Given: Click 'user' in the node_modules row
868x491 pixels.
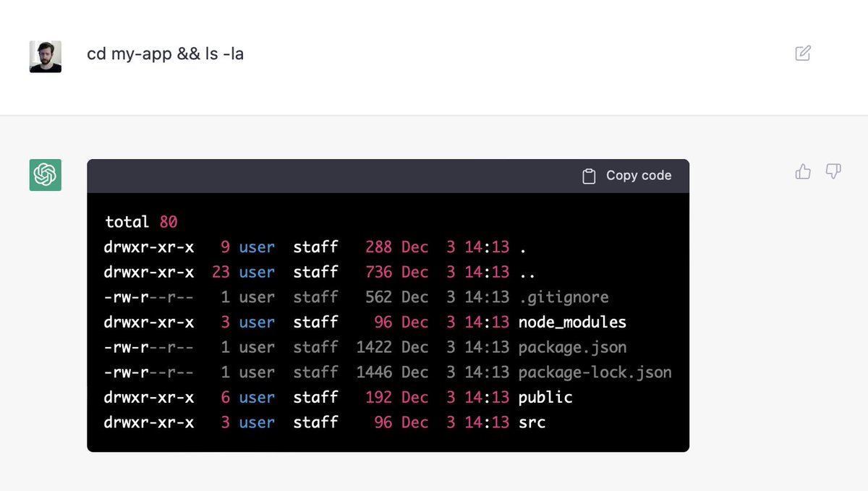Looking at the screenshot, I should pos(257,323).
